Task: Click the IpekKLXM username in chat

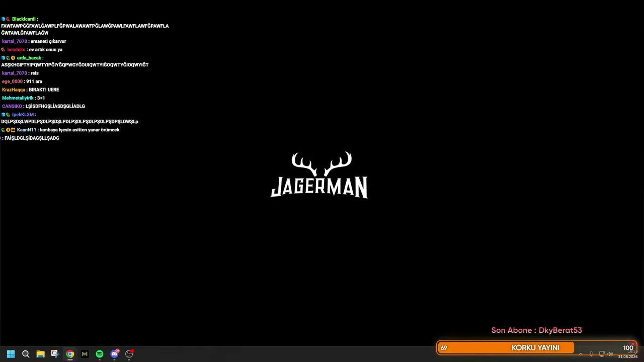Action: (23, 115)
